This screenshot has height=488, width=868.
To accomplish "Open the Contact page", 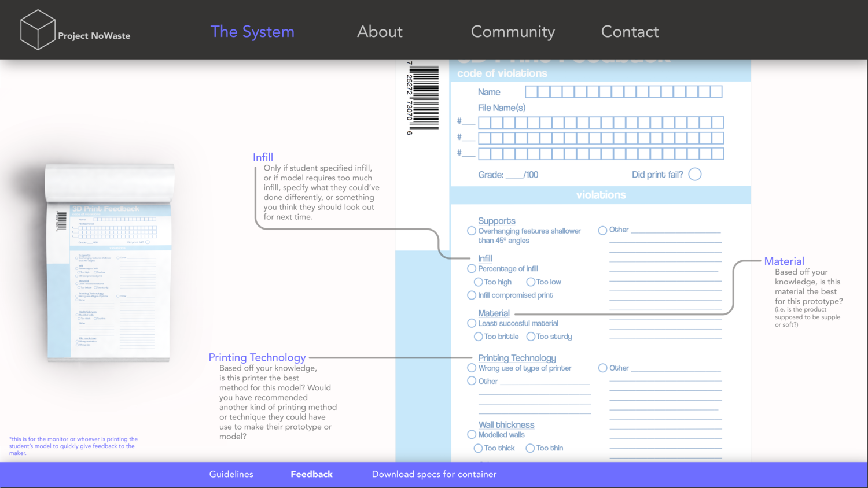I will (630, 32).
